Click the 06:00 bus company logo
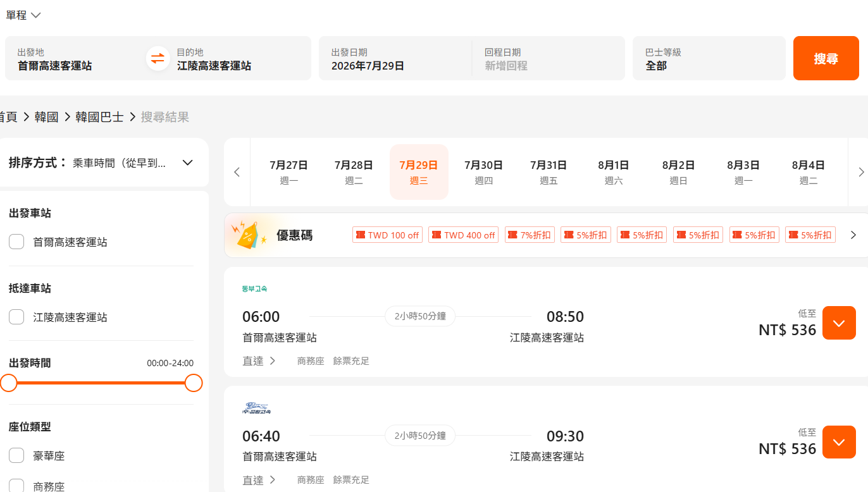 (255, 289)
